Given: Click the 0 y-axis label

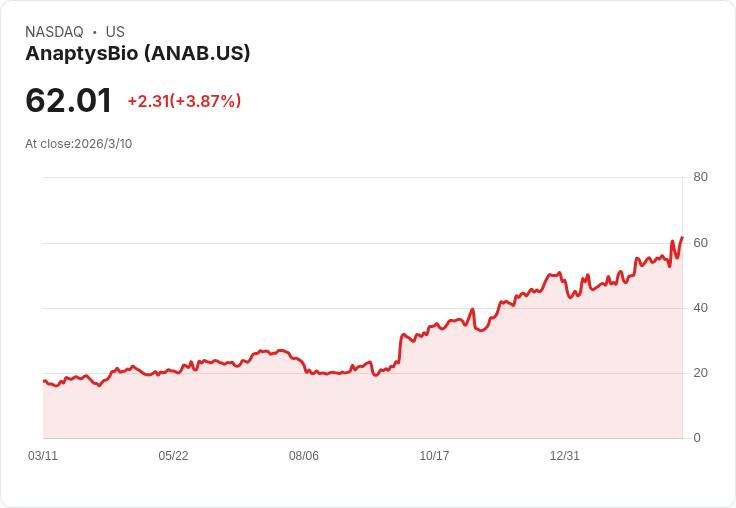Looking at the screenshot, I should (x=697, y=438).
